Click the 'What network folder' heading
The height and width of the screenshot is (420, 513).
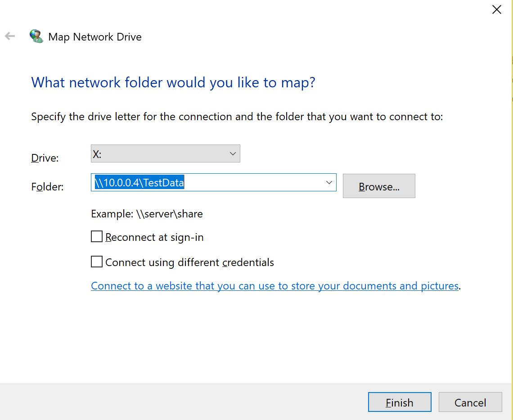click(x=173, y=83)
